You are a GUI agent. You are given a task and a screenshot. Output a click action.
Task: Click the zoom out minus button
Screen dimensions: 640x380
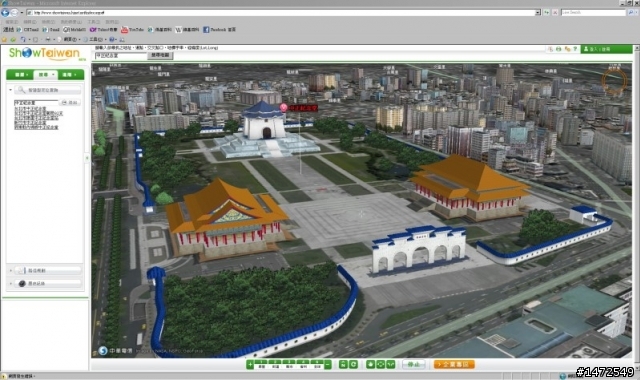coord(327,364)
